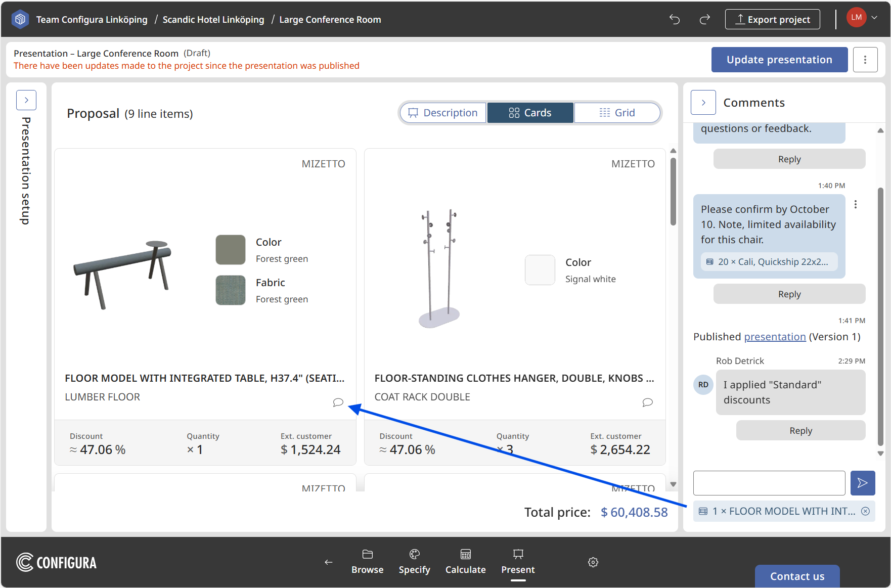Reply to Rob Detrick's comment

801,430
